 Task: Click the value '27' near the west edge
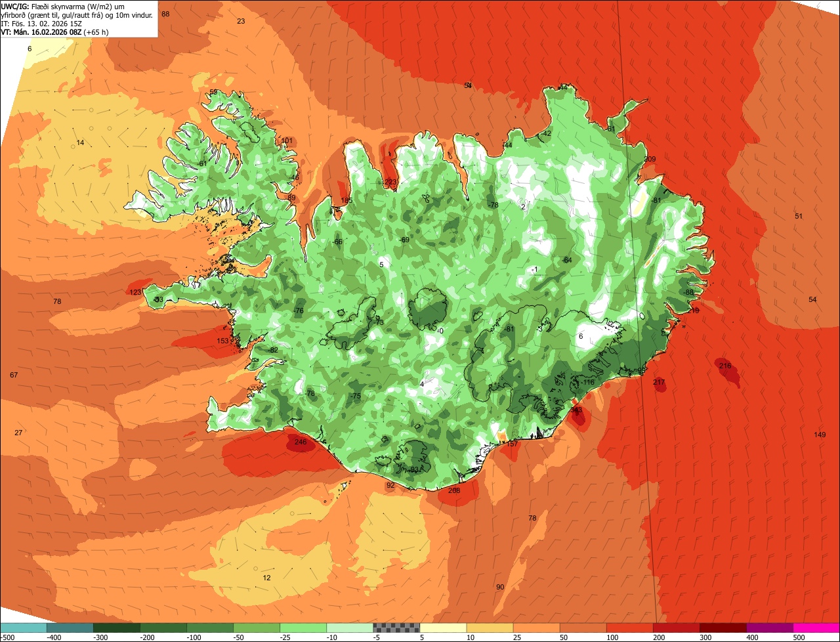click(18, 433)
